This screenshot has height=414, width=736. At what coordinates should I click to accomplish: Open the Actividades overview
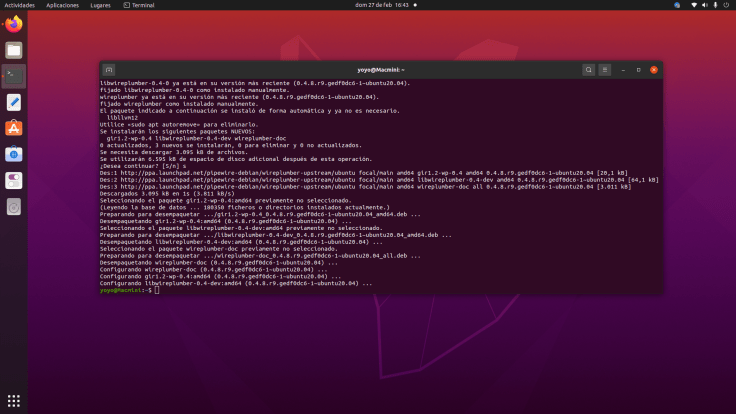click(x=20, y=5)
